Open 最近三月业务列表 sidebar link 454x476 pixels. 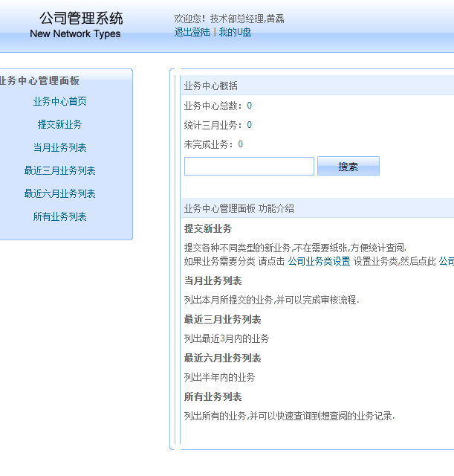[x=59, y=170]
